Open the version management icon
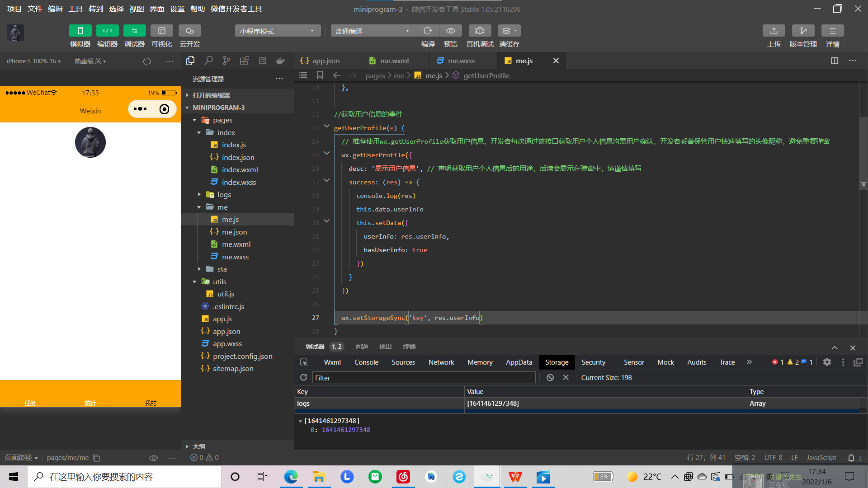 coord(803,31)
